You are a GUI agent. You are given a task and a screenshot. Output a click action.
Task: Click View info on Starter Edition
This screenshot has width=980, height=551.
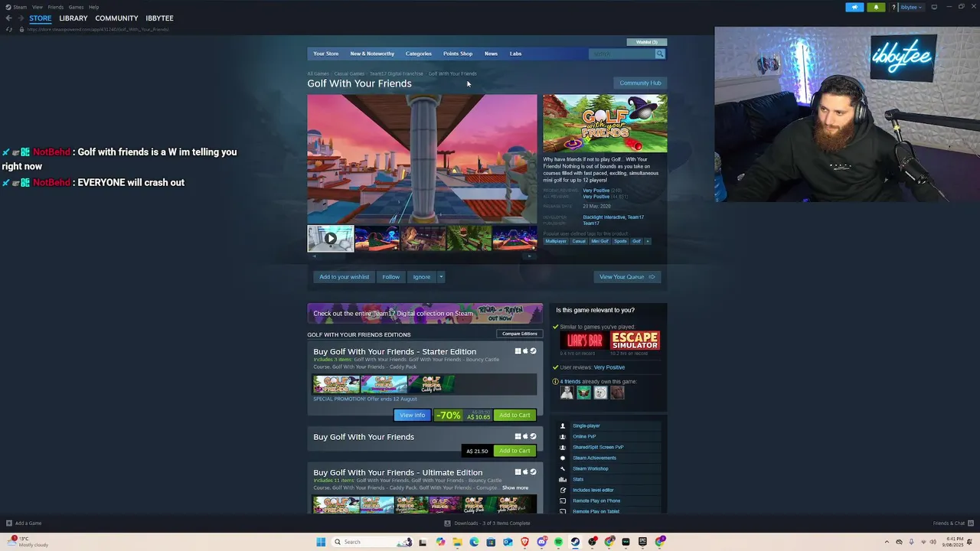click(412, 415)
